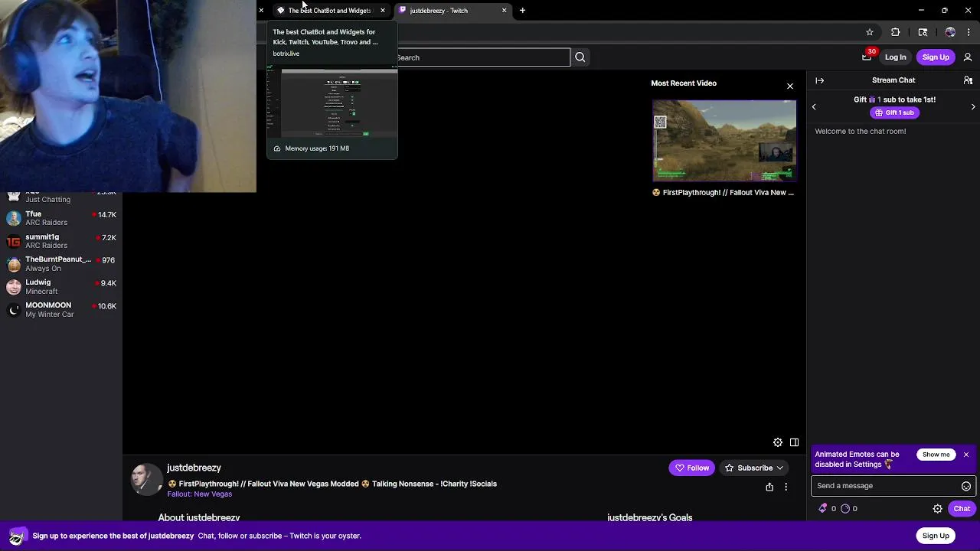This screenshot has height=551, width=980.
Task: Open the stream more options dots
Action: click(x=786, y=487)
